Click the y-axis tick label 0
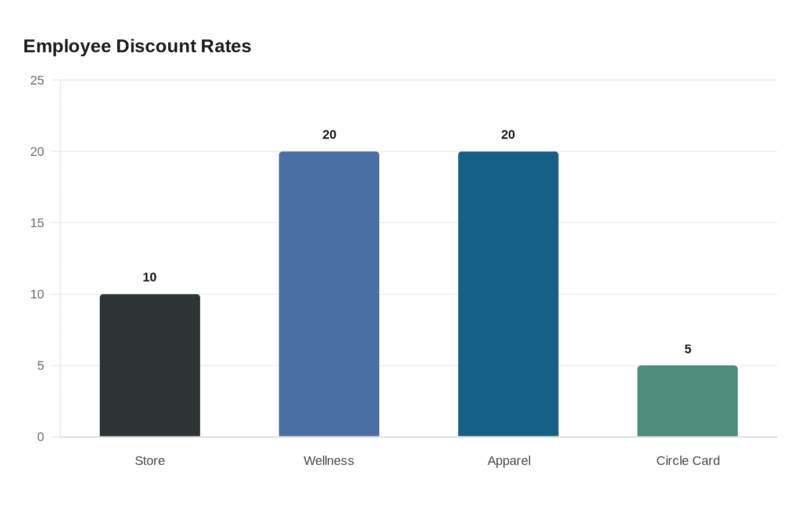The width and height of the screenshot is (812, 510). tap(41, 437)
